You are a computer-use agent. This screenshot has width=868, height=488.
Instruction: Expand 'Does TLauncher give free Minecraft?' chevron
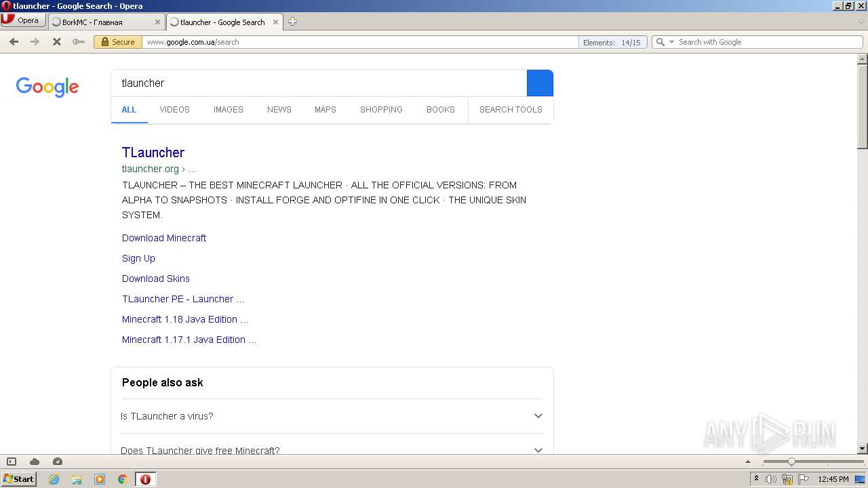[x=538, y=450]
